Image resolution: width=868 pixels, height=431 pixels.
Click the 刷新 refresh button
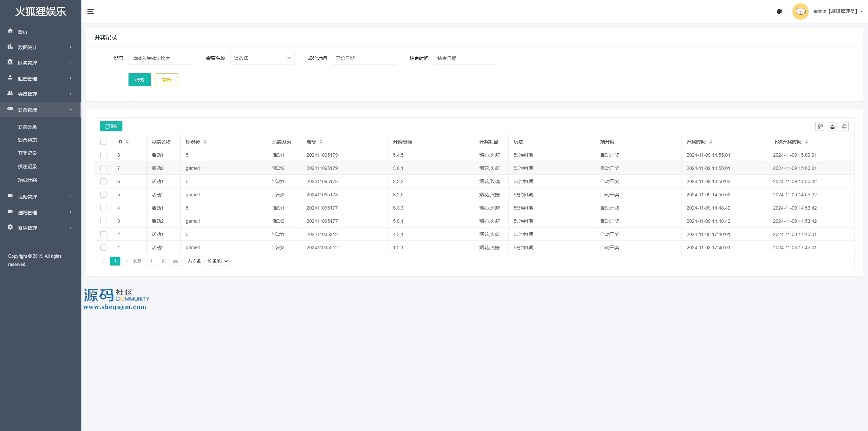tap(111, 126)
